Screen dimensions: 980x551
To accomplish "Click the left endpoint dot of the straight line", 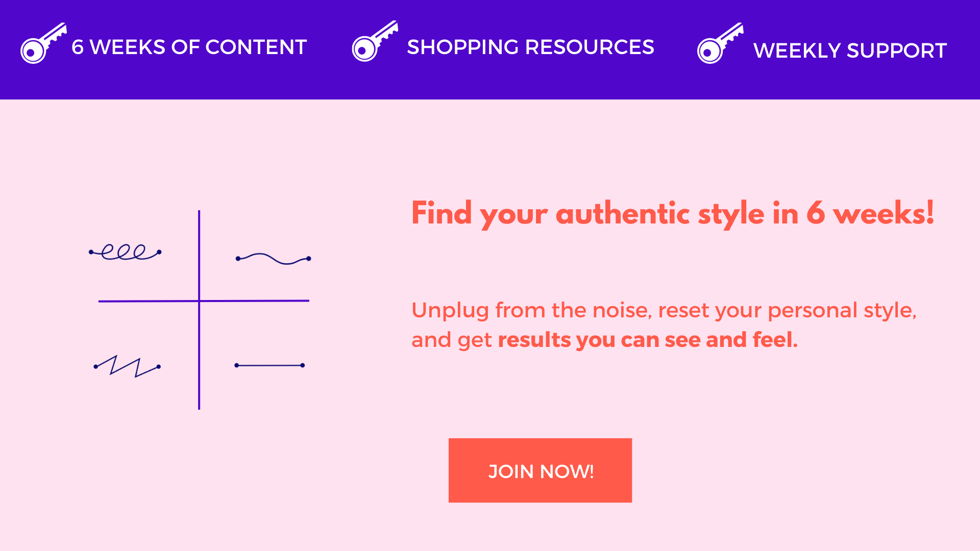I will click(237, 365).
